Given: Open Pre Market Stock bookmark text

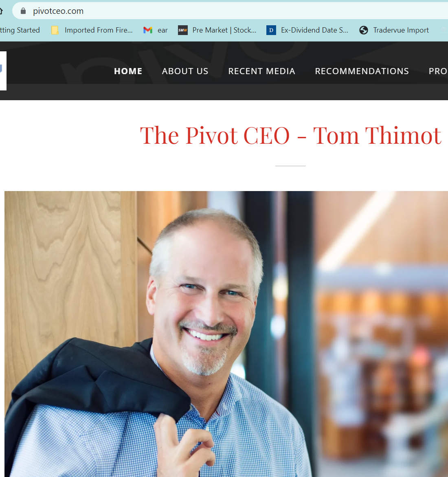Looking at the screenshot, I should [x=224, y=30].
